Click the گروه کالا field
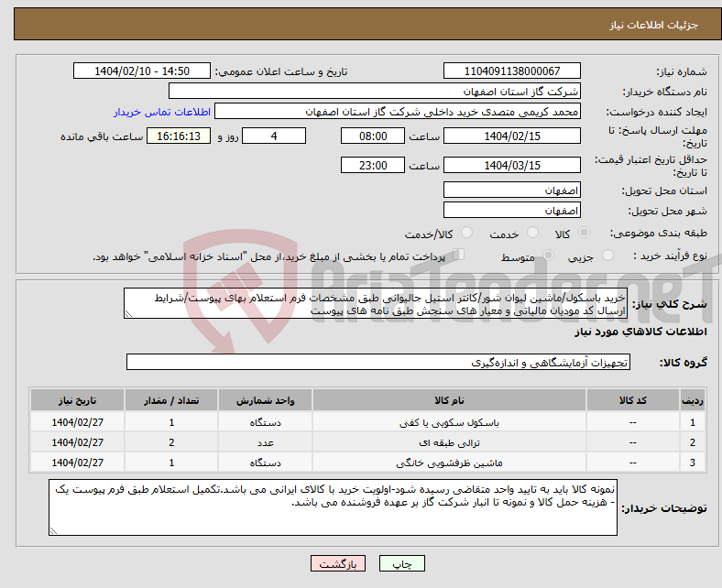Screen dimensions: 722x588 (x=378, y=362)
